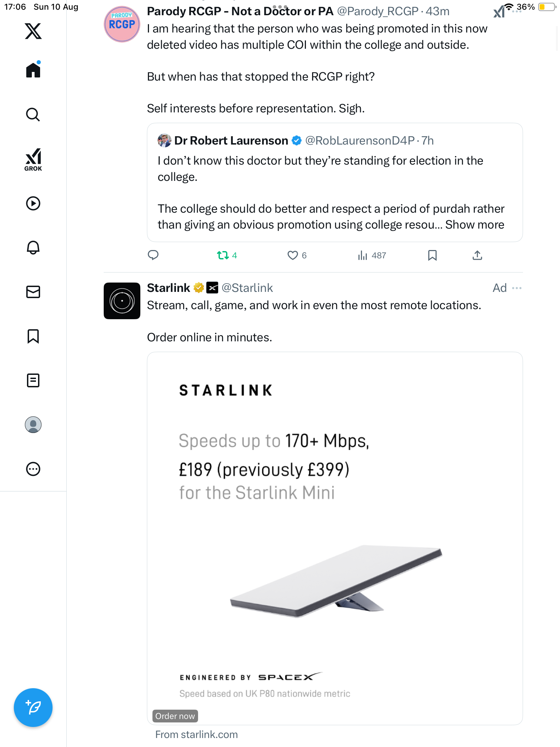Open the Notifications bell
560x747 pixels.
(33, 248)
